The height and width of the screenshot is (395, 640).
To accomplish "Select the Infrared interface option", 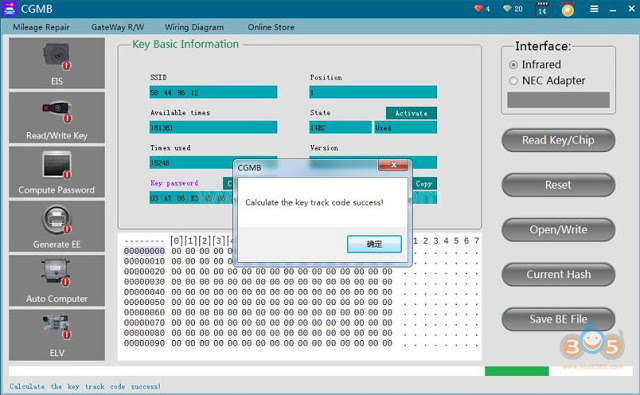I will [535, 64].
